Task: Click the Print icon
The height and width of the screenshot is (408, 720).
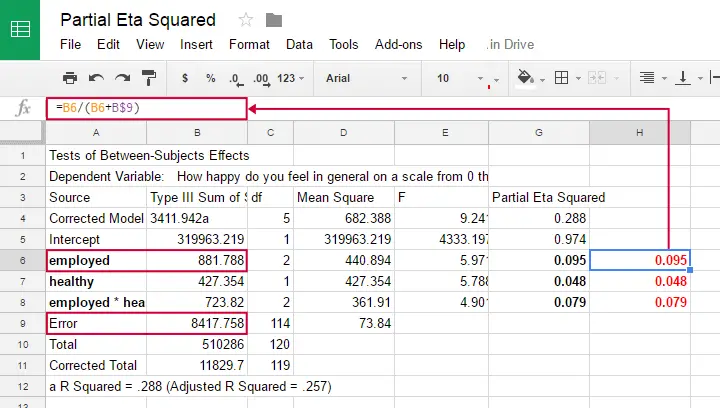Action: point(70,78)
